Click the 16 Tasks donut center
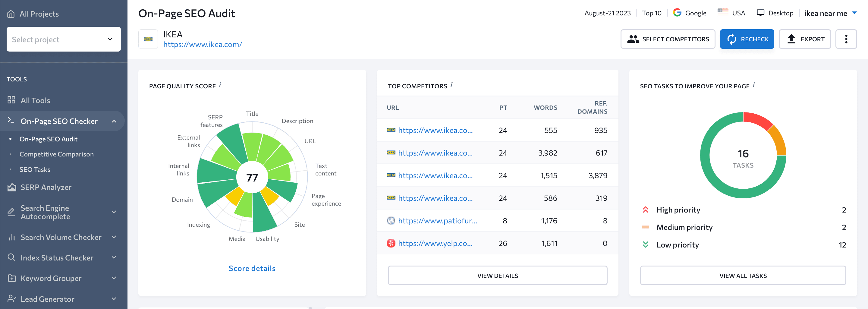 tap(743, 158)
